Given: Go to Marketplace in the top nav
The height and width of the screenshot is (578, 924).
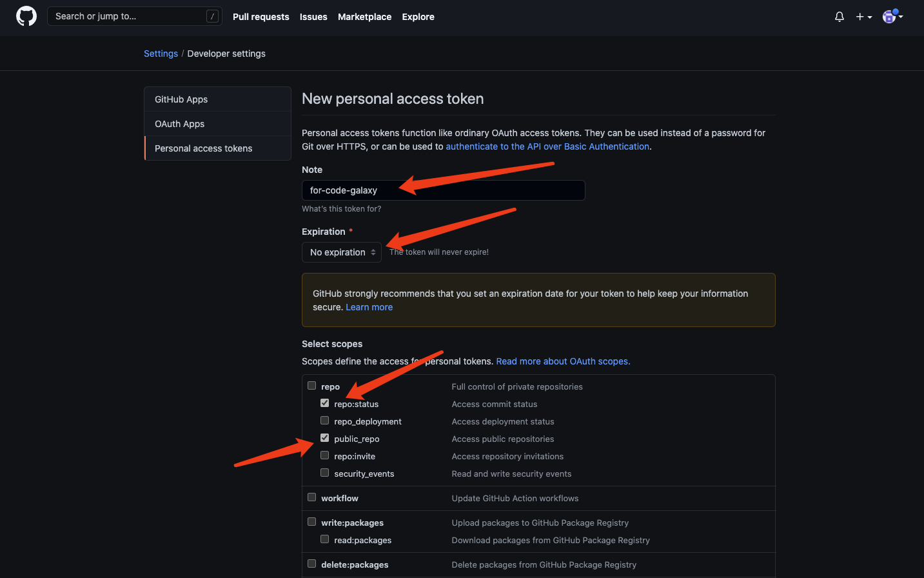Looking at the screenshot, I should click(364, 17).
